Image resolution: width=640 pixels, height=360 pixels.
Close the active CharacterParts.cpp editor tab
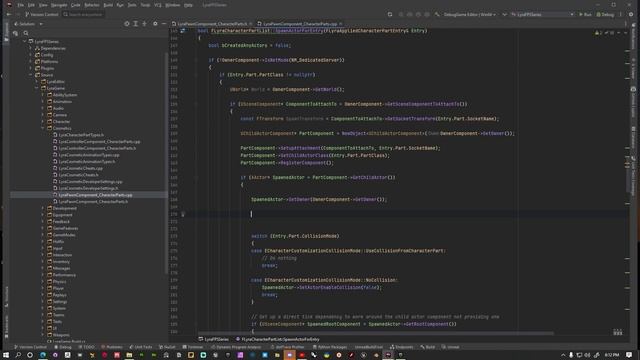(x=340, y=24)
